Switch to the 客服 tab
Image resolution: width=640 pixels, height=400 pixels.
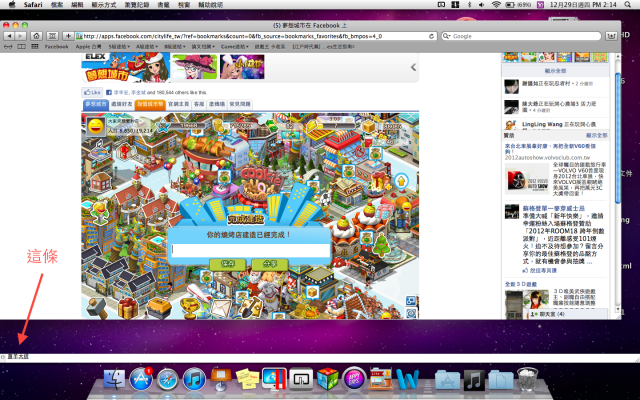tap(199, 104)
